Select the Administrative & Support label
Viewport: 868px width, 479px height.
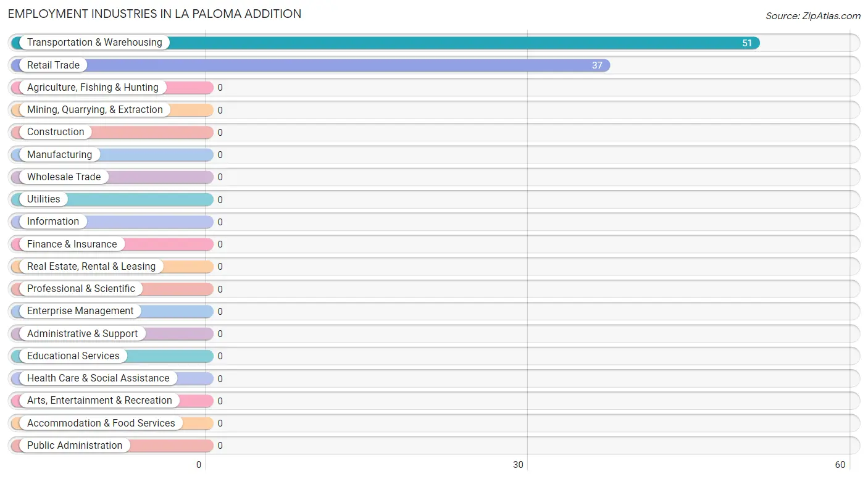point(82,333)
